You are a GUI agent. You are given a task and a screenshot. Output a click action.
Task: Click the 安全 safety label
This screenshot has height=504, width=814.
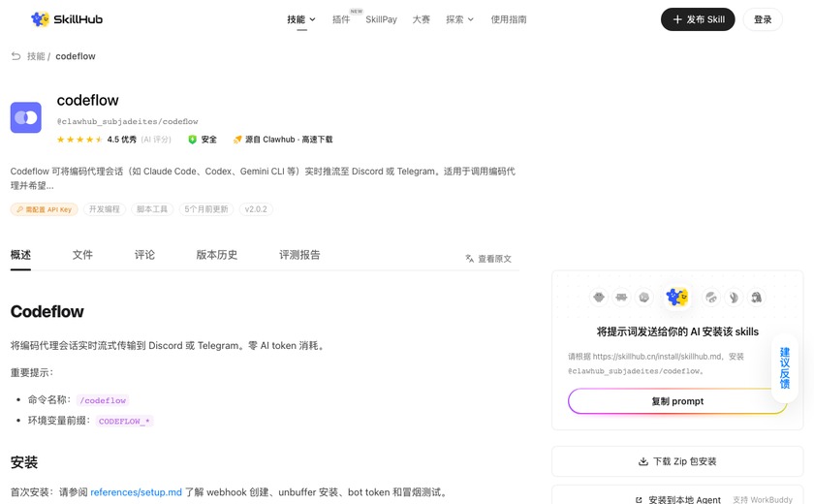click(x=208, y=140)
